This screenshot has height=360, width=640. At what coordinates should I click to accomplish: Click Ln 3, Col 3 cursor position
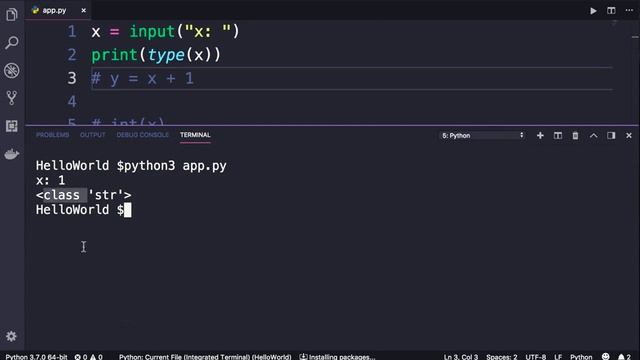coord(461,357)
